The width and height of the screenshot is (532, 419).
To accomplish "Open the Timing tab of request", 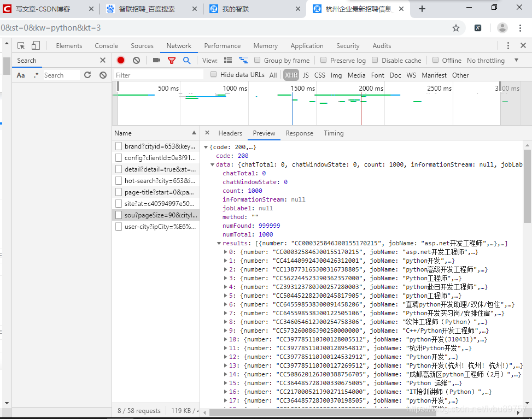I will click(334, 133).
